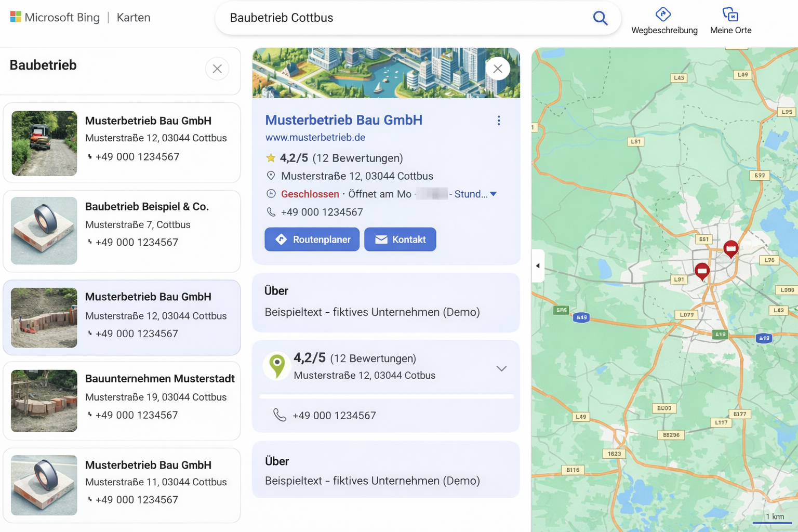Viewport: 798px width, 532px height.
Task: Click the clock icon beside Geschlossen
Action: 271,194
